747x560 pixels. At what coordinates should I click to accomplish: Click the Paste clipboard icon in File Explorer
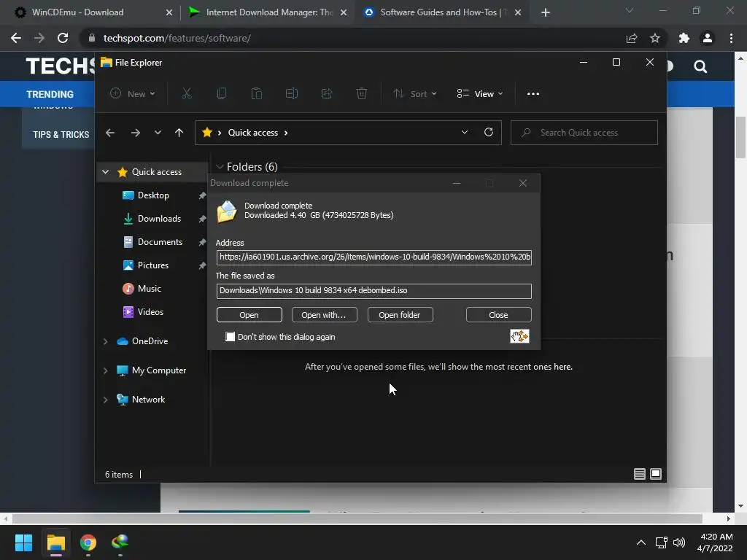tap(256, 94)
